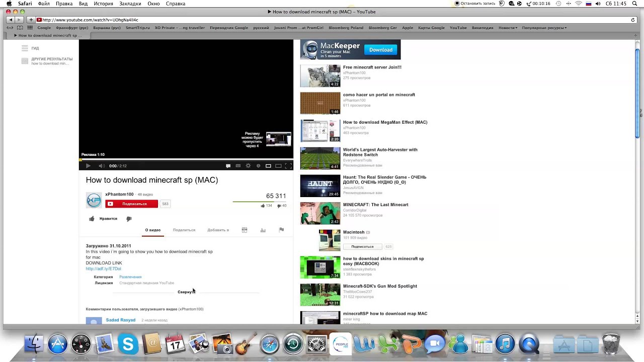
Task: Open the Развлечения category link
Action: pos(130,277)
